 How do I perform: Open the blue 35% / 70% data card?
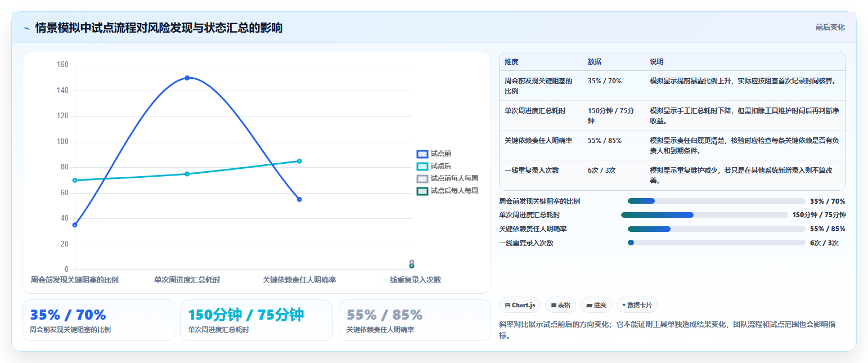[98, 320]
